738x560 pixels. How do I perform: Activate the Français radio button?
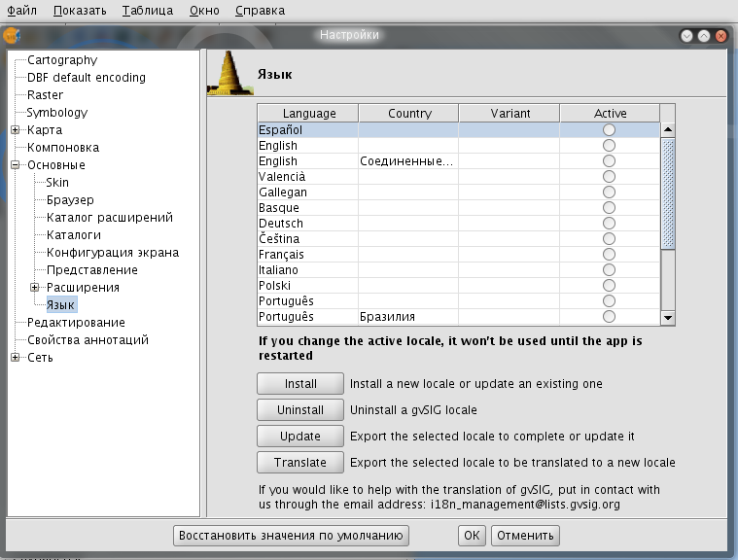[x=609, y=254]
